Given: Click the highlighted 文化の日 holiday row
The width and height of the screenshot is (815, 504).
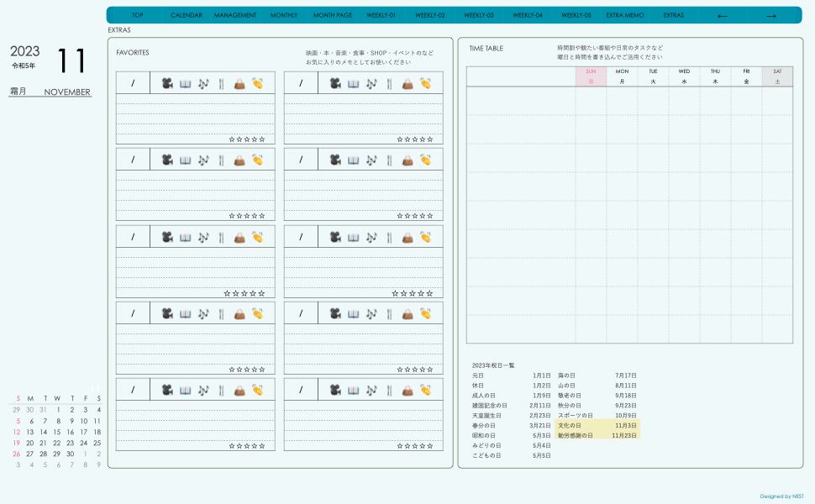Looking at the screenshot, I should tap(597, 426).
